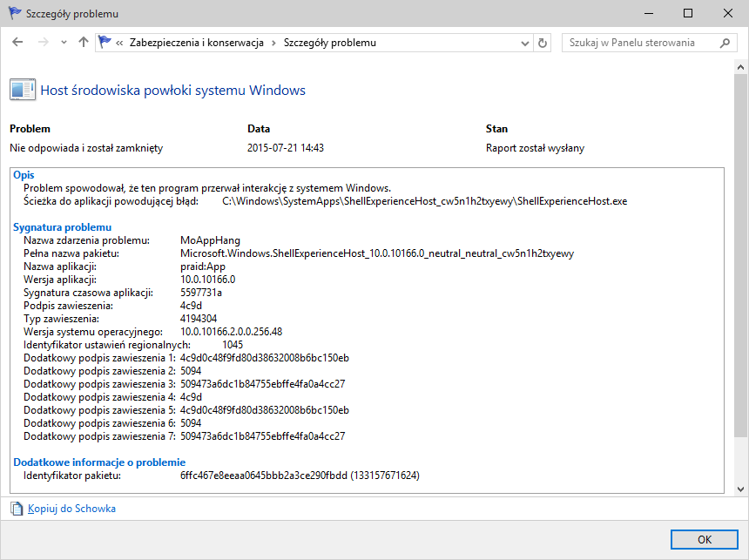Confirm with the OK button

click(704, 539)
